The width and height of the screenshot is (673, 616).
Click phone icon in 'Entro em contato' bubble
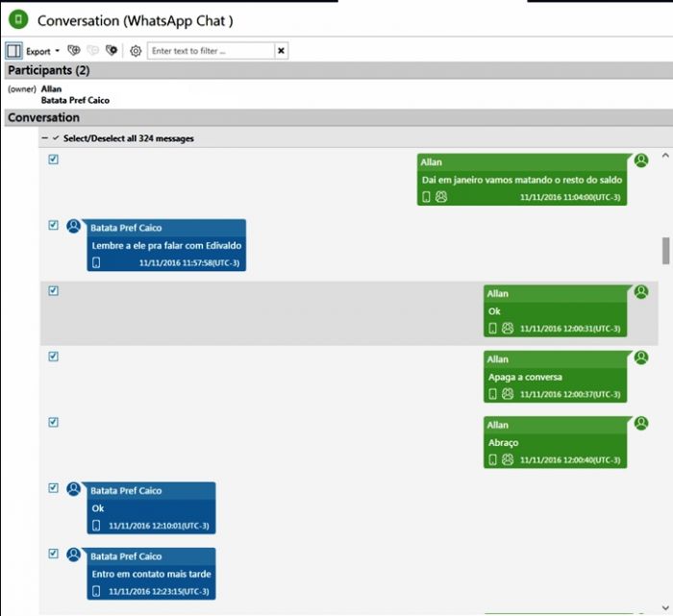click(x=96, y=591)
